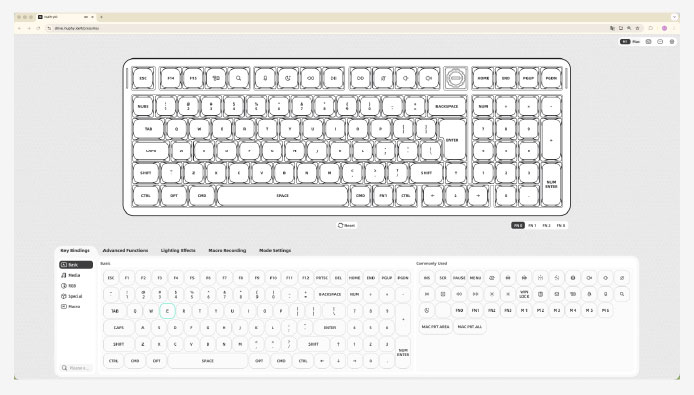
Task: Switch to the FN 0 layer
Action: 517,225
